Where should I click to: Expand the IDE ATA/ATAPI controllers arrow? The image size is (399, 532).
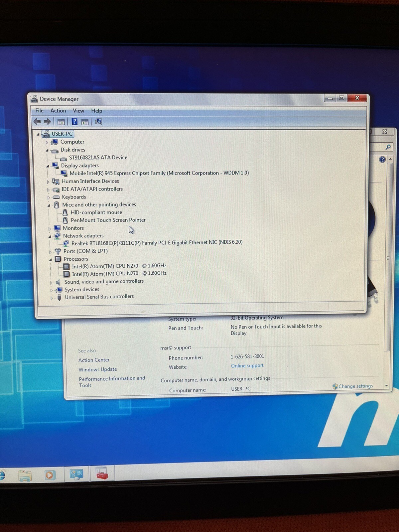(x=49, y=190)
